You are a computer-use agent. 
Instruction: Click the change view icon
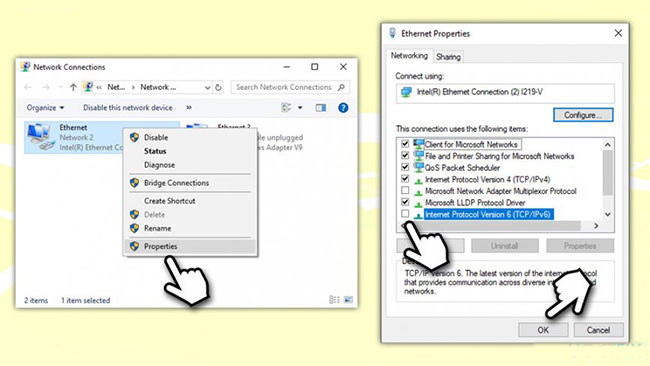click(x=286, y=108)
